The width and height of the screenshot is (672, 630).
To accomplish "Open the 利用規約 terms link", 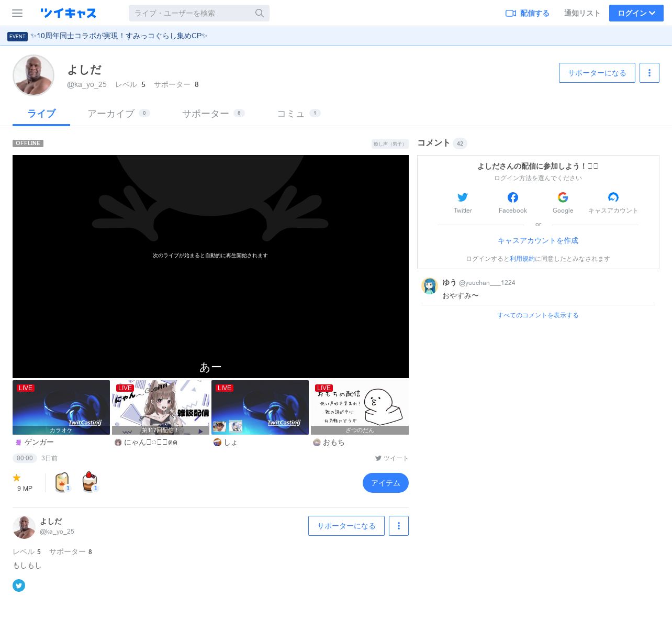I will coord(522,259).
